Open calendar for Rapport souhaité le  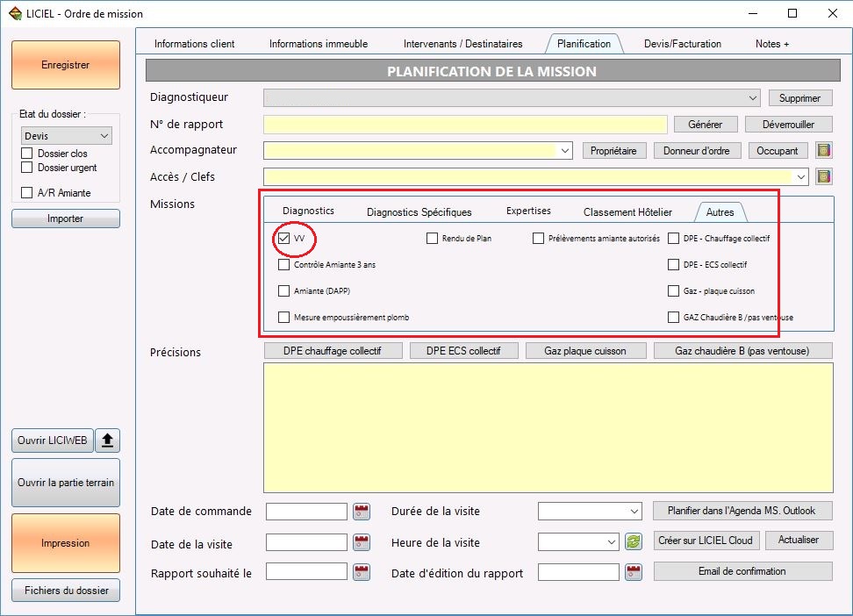click(x=362, y=572)
